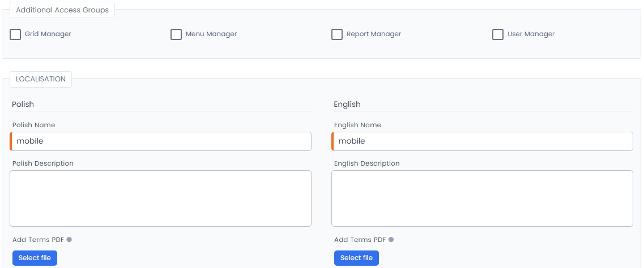This screenshot has width=644, height=268.
Task: Click the English Description label
Action: coord(367,163)
